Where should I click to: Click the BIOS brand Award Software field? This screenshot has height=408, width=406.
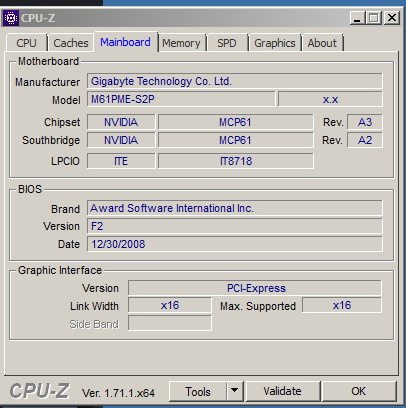(x=235, y=208)
